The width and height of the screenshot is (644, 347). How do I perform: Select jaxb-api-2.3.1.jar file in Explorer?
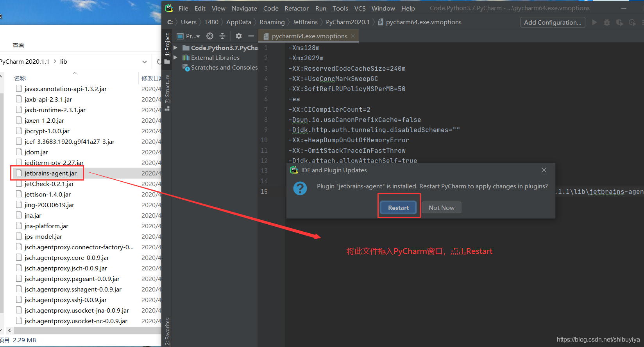click(x=48, y=99)
